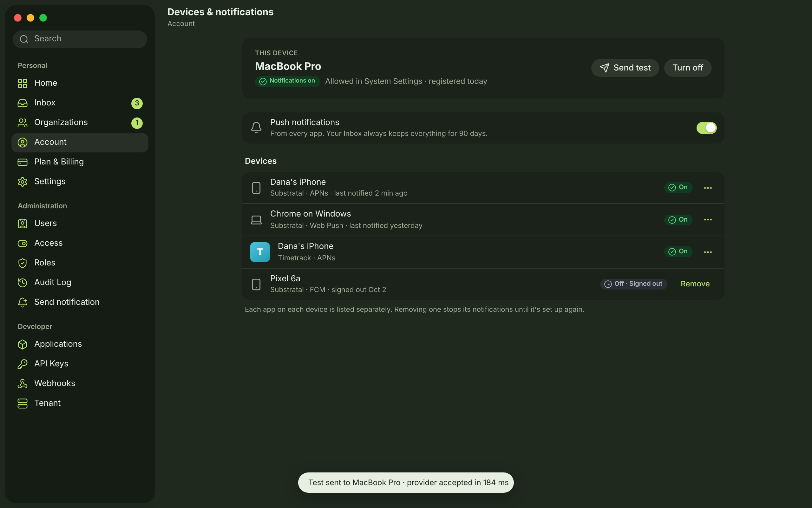Click the Pixel 6a device name
Image resolution: width=812 pixels, height=508 pixels.
click(x=285, y=278)
